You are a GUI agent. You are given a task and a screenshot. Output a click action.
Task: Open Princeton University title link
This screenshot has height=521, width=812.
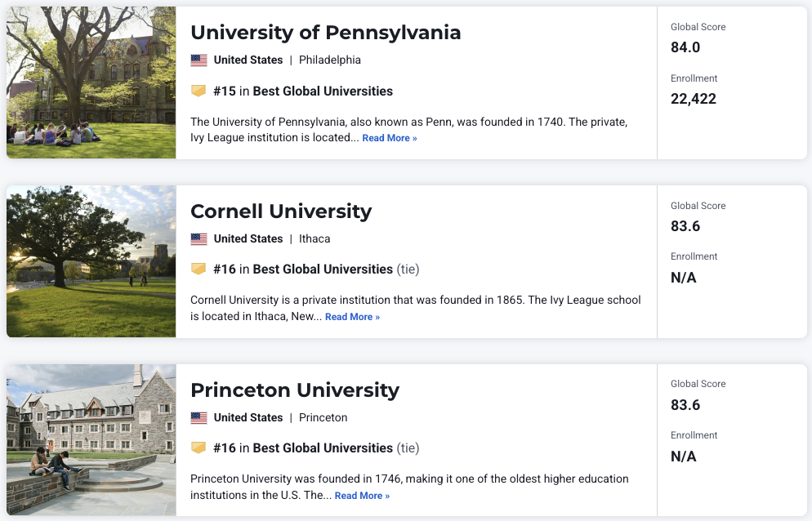[295, 390]
